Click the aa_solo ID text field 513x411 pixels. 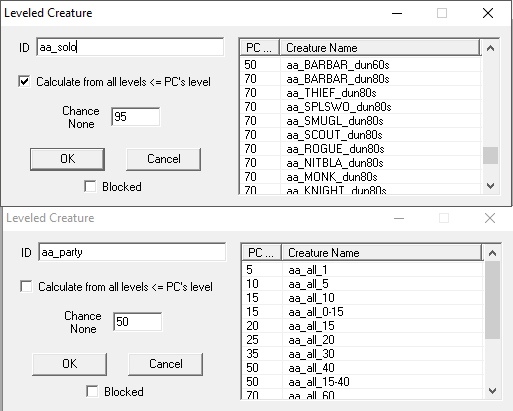[x=130, y=47]
